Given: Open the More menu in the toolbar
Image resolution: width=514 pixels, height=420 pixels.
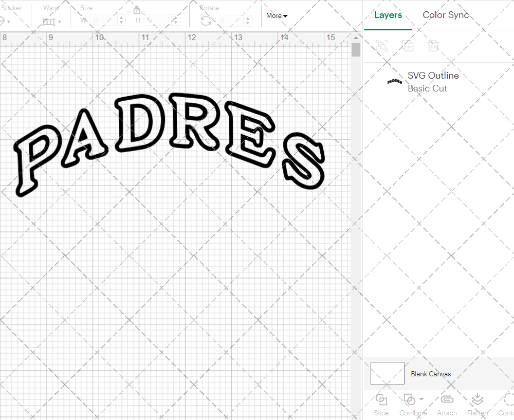Looking at the screenshot, I should pos(276,15).
